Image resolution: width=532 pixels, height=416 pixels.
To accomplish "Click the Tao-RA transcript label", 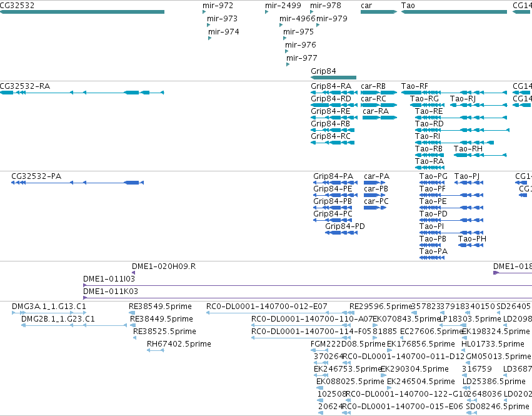I will [x=429, y=161].
